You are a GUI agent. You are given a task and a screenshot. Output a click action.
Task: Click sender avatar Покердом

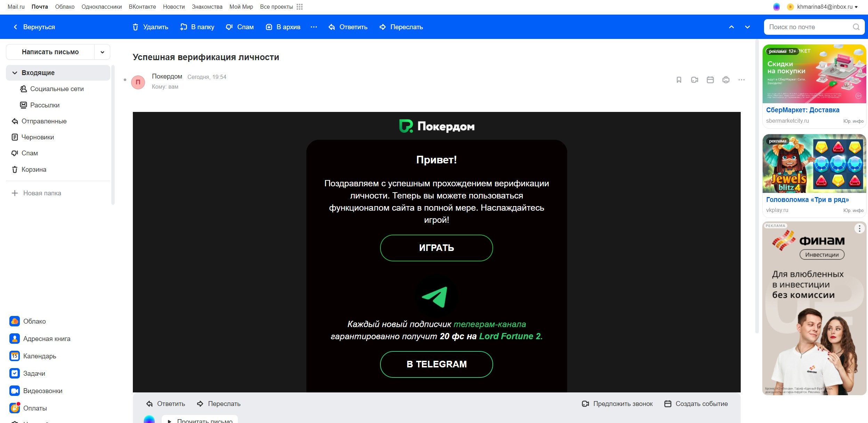click(138, 82)
